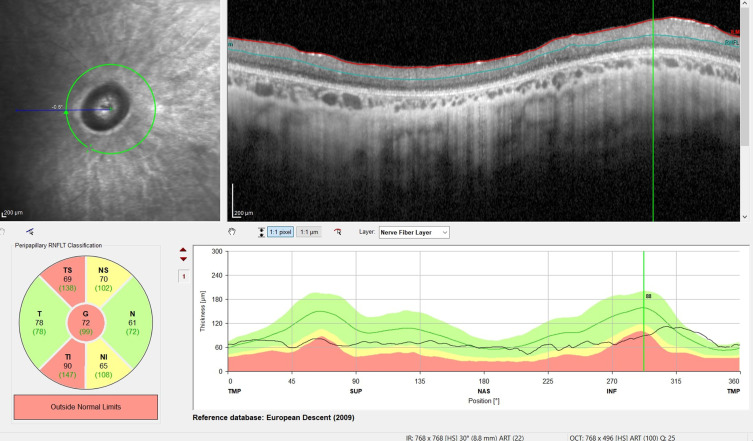This screenshot has width=753, height=441.
Task: Click the red down arrow beside thickness graph
Action: (182, 259)
